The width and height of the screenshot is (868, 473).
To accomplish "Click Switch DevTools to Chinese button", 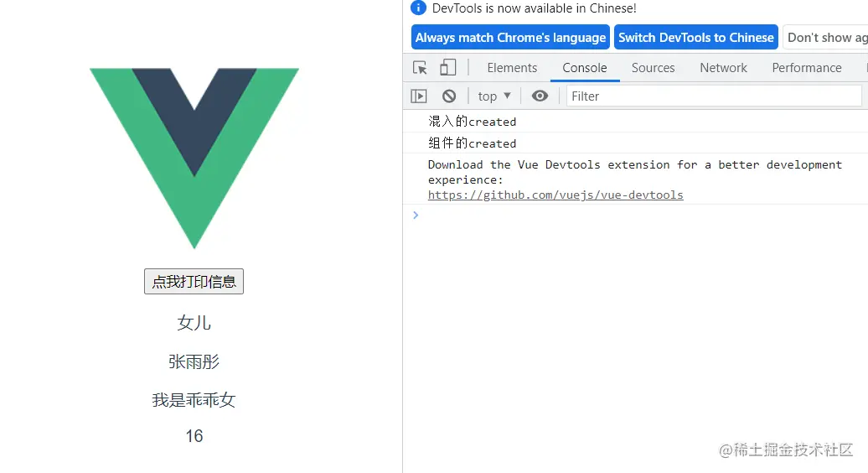I will tap(696, 37).
